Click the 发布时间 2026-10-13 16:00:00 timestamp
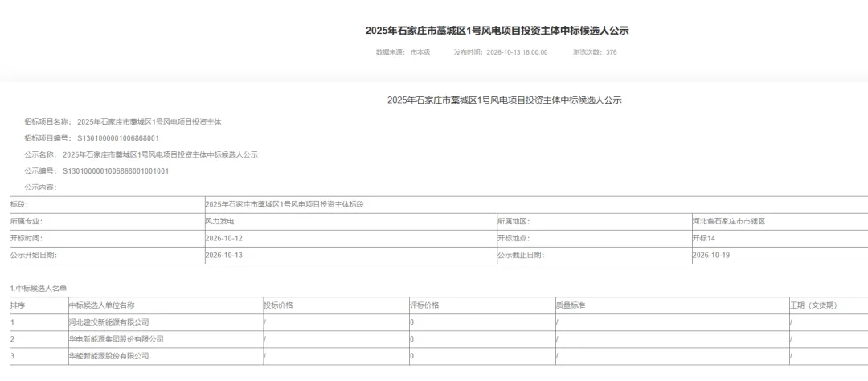Image resolution: width=868 pixels, height=381 pixels. click(501, 52)
